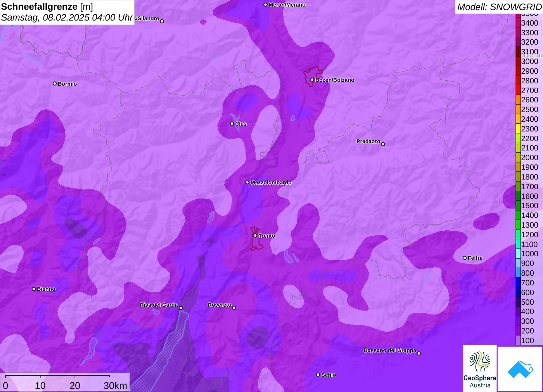Select the Schio location dot
The image size is (543, 392).
pos(318,375)
